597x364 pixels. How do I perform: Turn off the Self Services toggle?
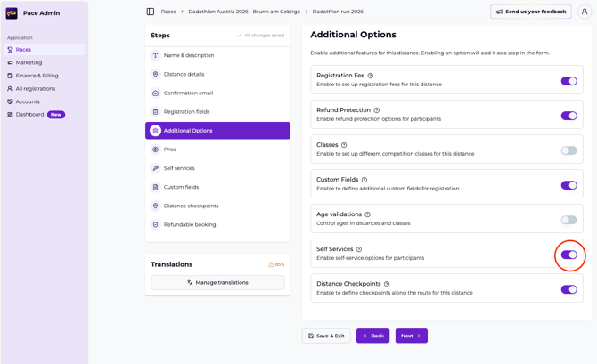[x=568, y=255]
